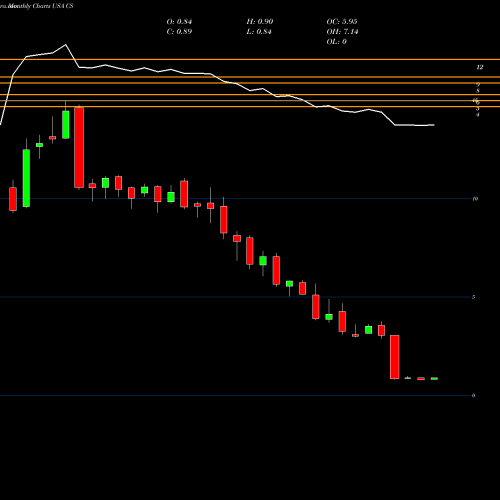
Task: Click the tallest green candlestick on the chart
Action: tap(26, 178)
